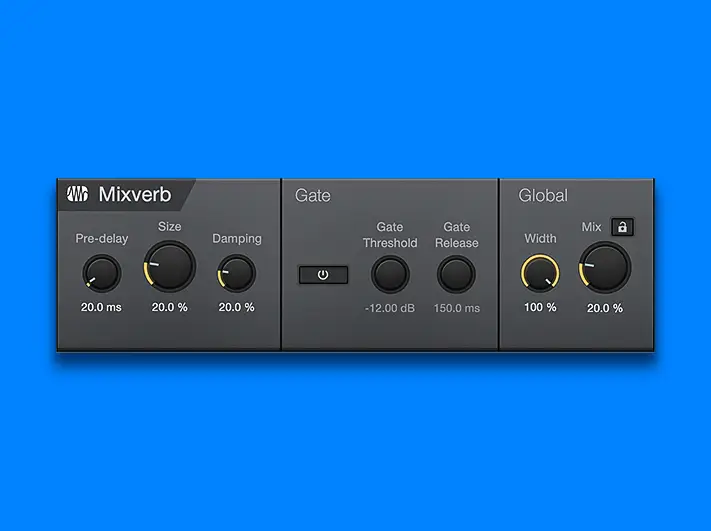Click the 20.0 ms Pre-delay value
The height and width of the screenshot is (531, 711).
[101, 307]
